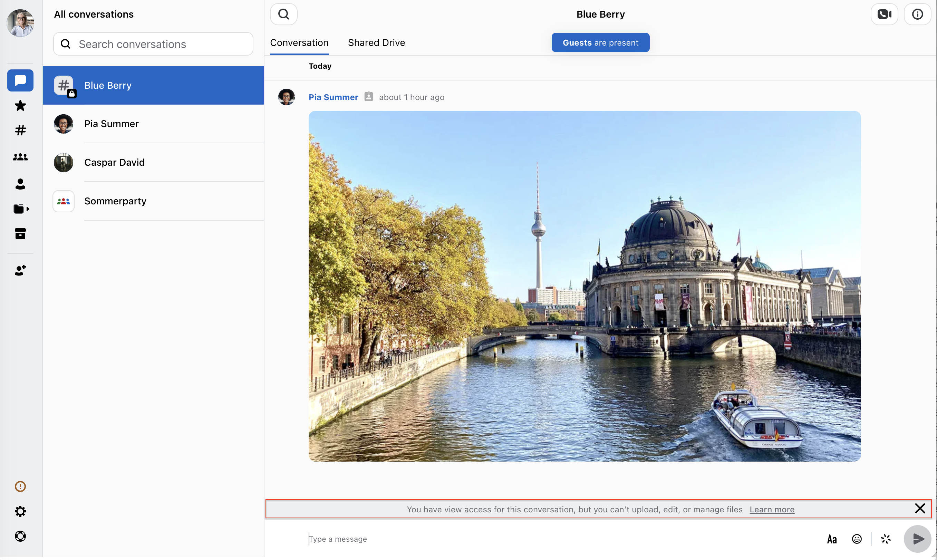
Task: Click the All conversations heading
Action: click(94, 15)
